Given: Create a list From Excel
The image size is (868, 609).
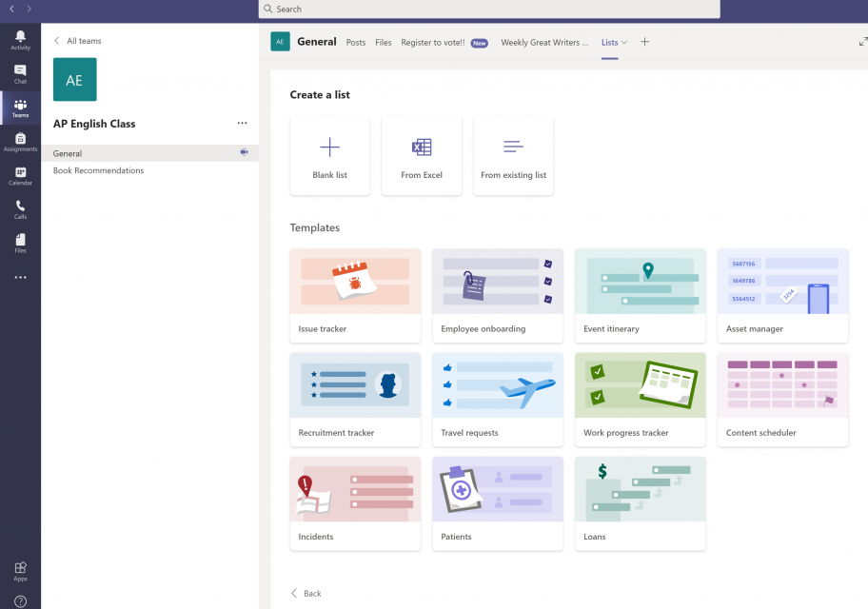Looking at the screenshot, I should pyautogui.click(x=422, y=156).
